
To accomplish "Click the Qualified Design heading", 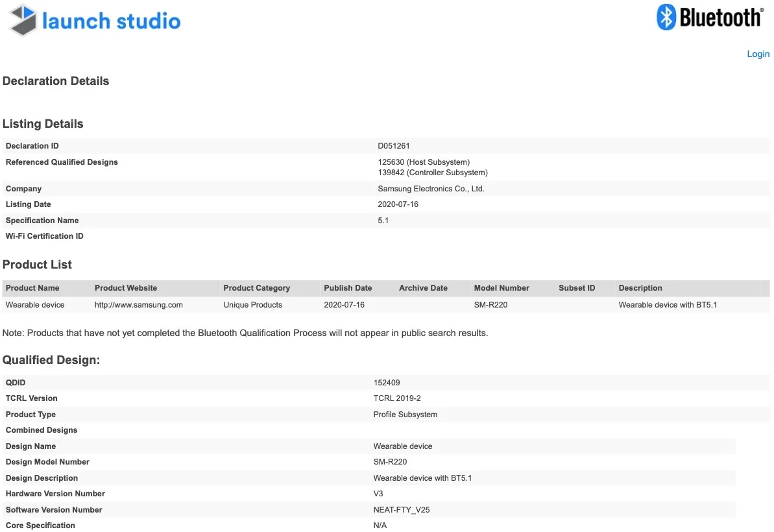I will coord(51,360).
